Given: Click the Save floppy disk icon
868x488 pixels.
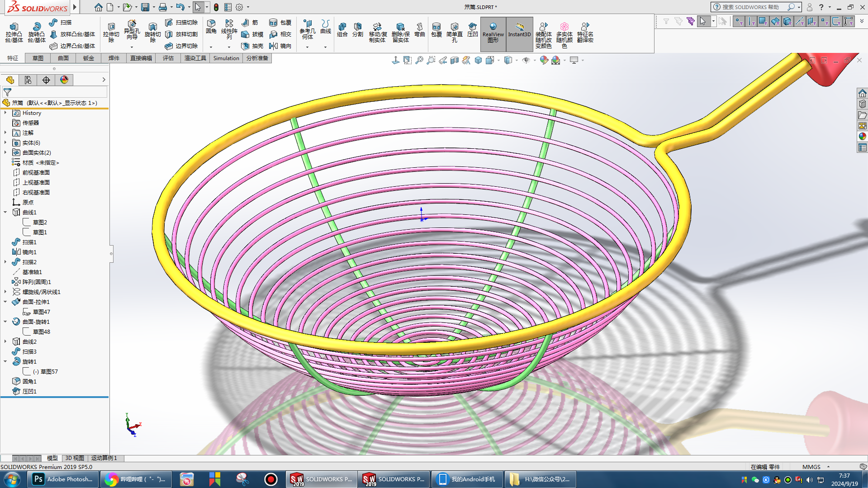Looking at the screenshot, I should [x=145, y=7].
